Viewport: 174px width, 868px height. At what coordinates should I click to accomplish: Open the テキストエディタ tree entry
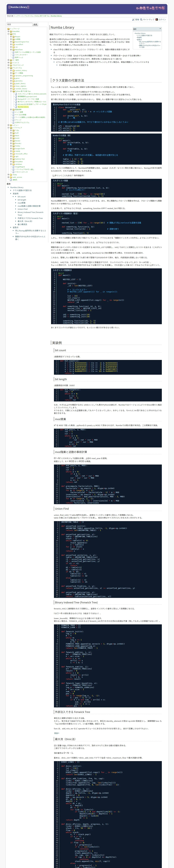pyautogui.click(x=21, y=172)
